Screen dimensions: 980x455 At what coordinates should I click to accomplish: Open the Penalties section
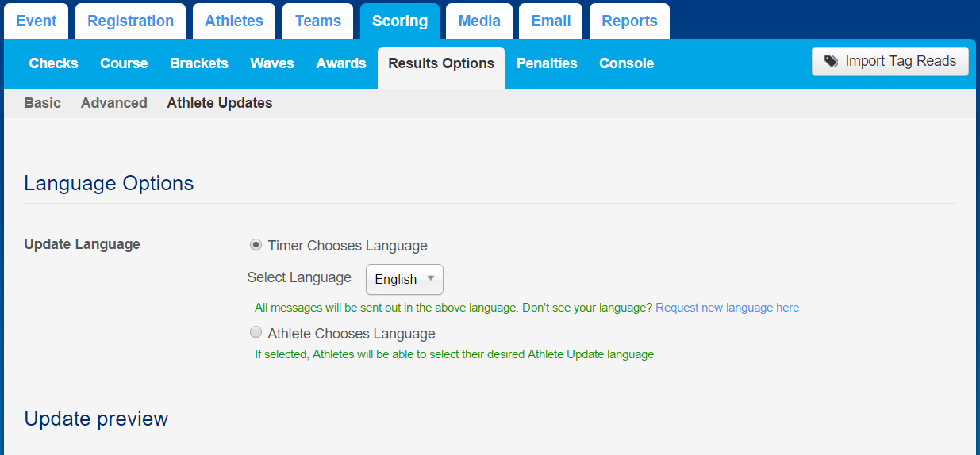point(547,63)
